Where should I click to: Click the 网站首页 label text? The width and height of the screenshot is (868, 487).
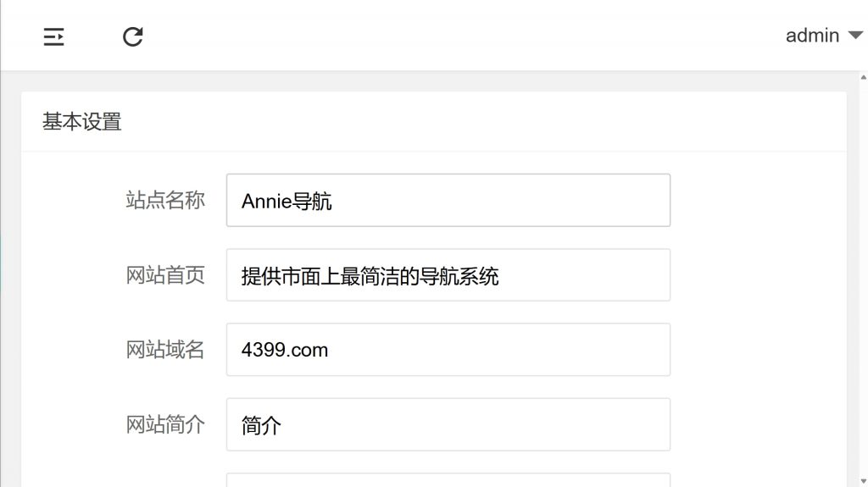coord(165,275)
